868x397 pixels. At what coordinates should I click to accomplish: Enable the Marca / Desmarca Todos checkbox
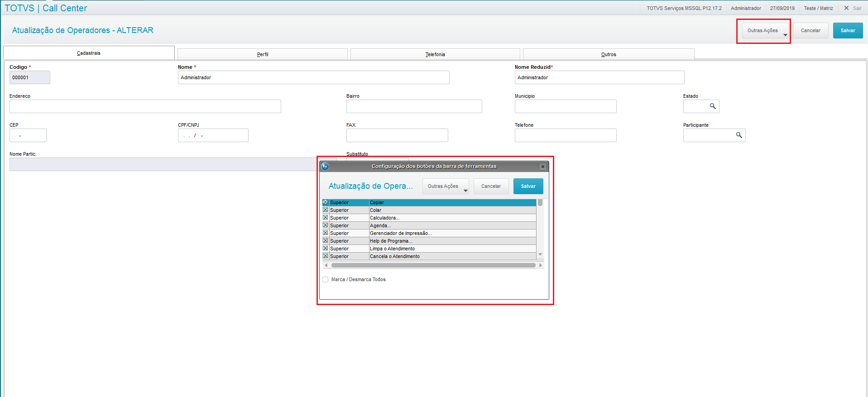[326, 280]
